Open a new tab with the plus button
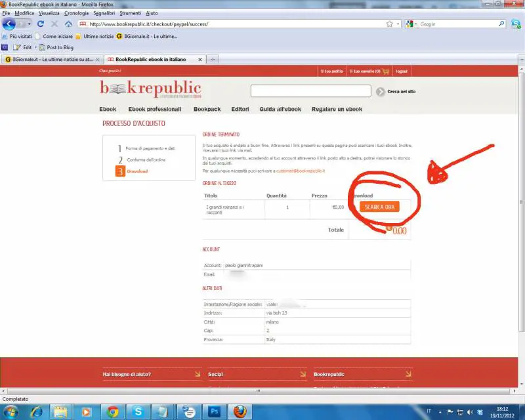525x420 pixels. [212, 59]
